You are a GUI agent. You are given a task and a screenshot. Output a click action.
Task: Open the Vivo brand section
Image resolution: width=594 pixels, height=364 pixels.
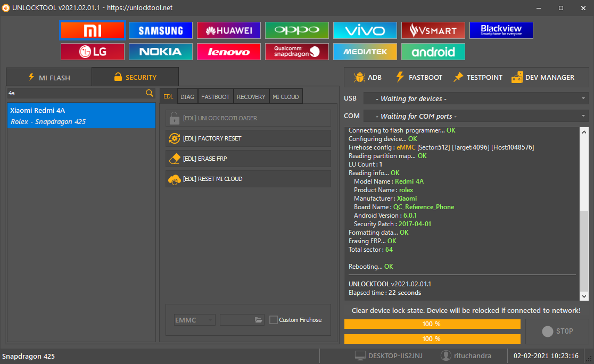coord(365,30)
